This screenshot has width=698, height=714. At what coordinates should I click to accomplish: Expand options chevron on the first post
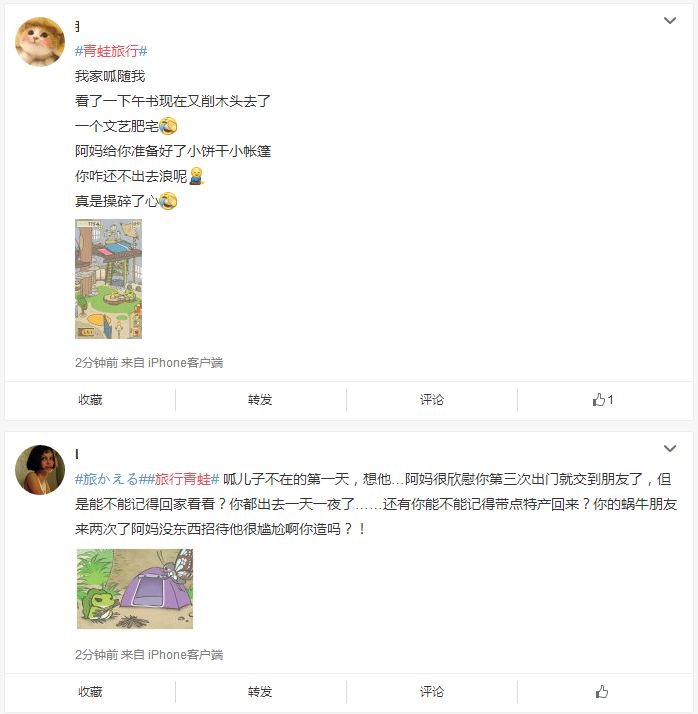coord(669,20)
